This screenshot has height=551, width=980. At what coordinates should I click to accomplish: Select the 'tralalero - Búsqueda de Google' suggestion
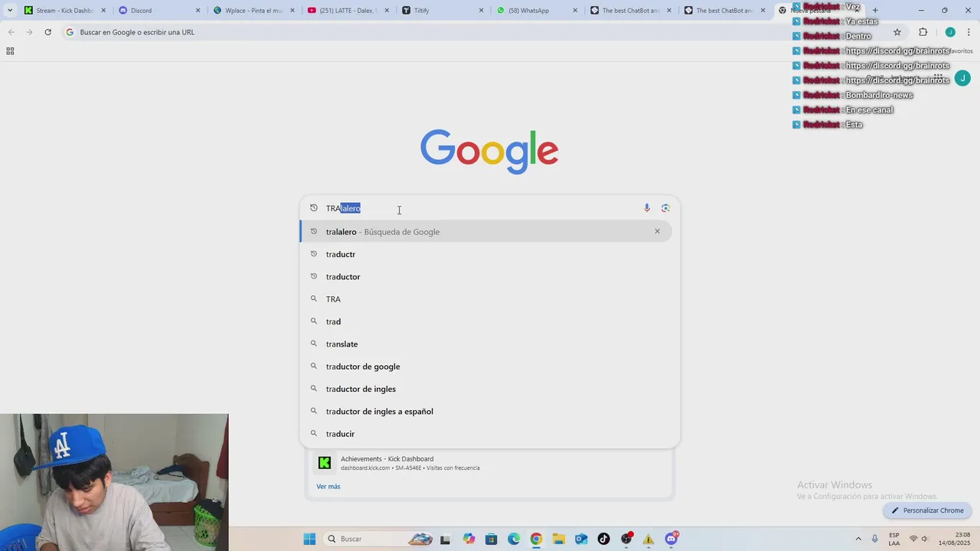[485, 232]
